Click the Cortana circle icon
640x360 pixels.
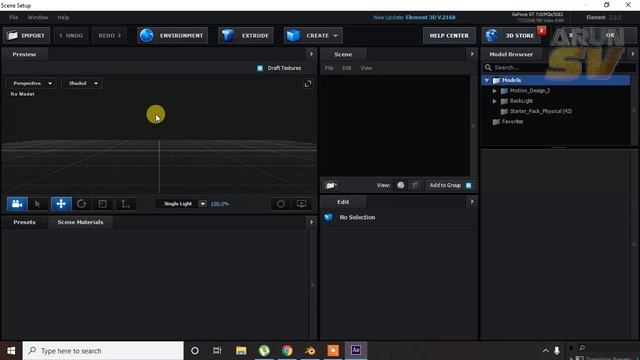point(195,351)
